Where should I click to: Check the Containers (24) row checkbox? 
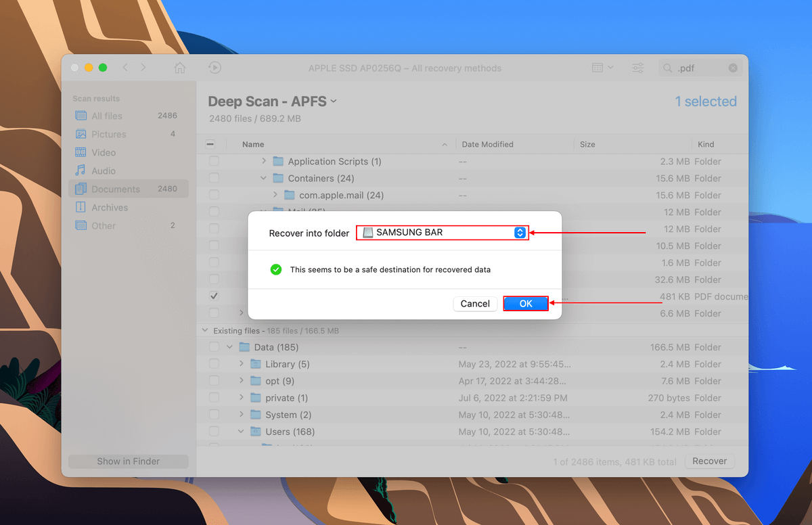pyautogui.click(x=214, y=178)
